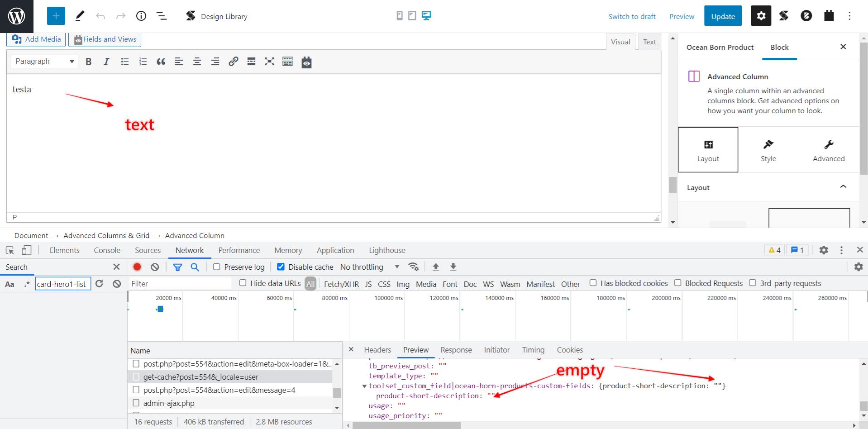The height and width of the screenshot is (429, 868).
Task: Switch to mobile preview icon
Action: point(400,16)
